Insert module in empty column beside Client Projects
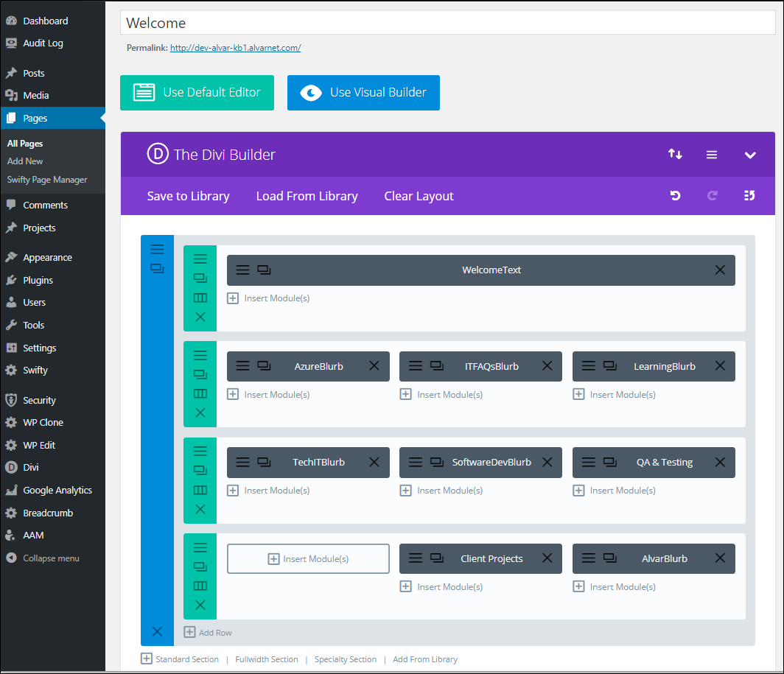Viewport: 784px width, 674px height. click(x=308, y=558)
